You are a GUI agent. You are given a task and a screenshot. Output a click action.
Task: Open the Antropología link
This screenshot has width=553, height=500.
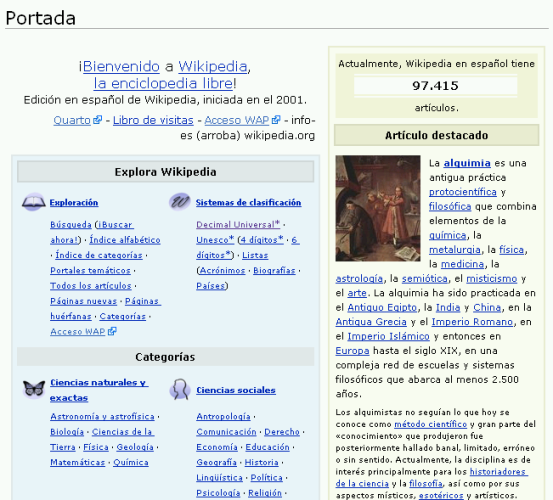coord(223,417)
